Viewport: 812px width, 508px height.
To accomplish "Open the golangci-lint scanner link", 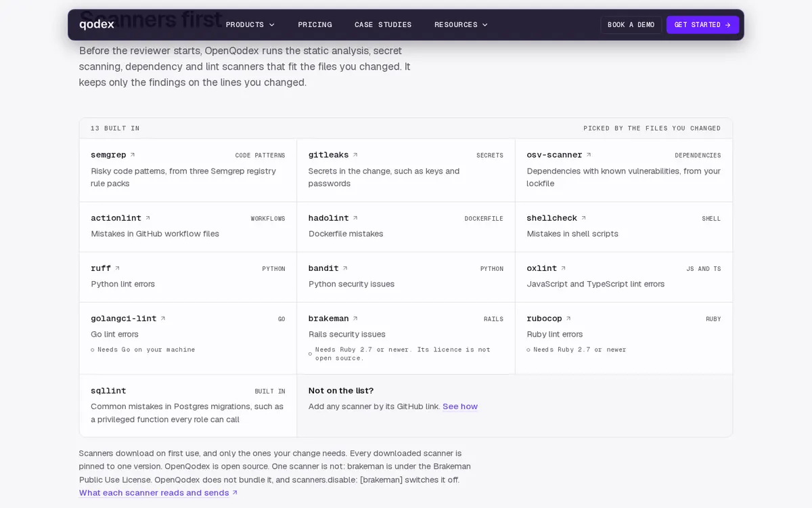I will [128, 318].
